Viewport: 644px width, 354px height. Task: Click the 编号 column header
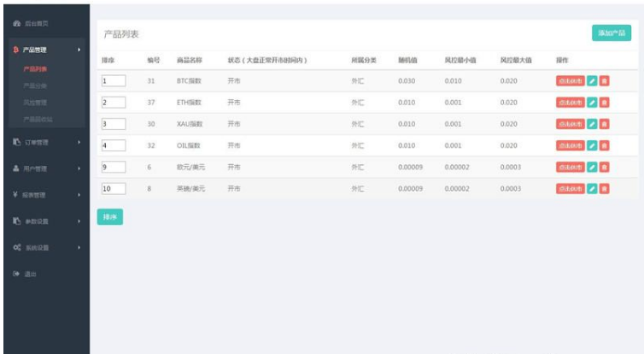coord(154,61)
